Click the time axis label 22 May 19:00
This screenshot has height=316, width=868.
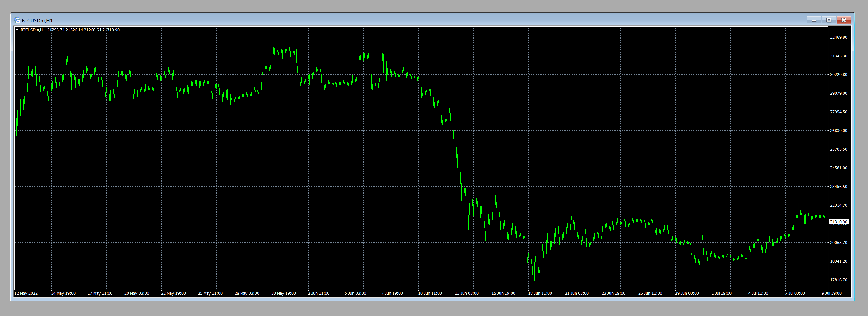click(x=173, y=293)
